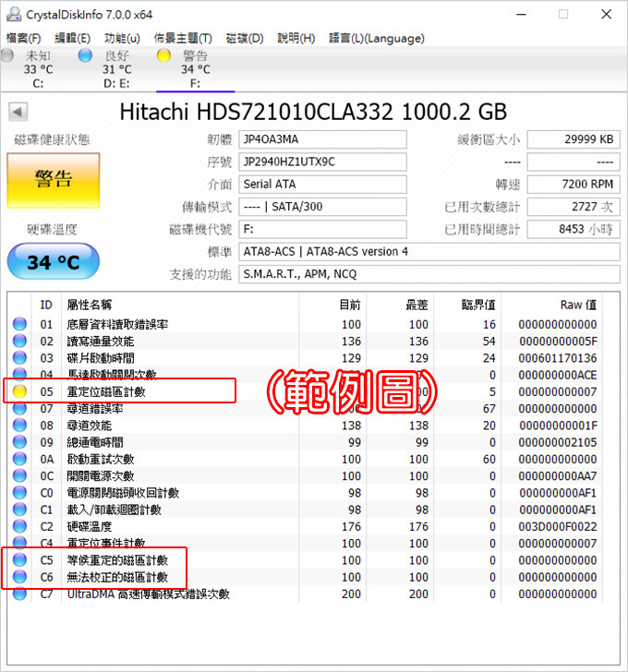628x672 pixels.
Task: Select the 碟片啟動時間 attribute row
Action: (305, 357)
